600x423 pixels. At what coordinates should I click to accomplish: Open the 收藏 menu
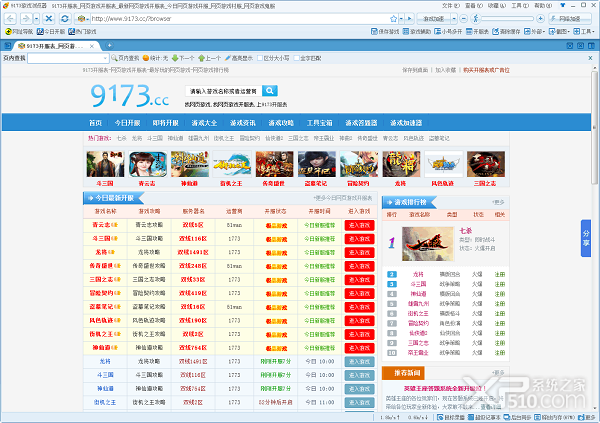click(497, 6)
